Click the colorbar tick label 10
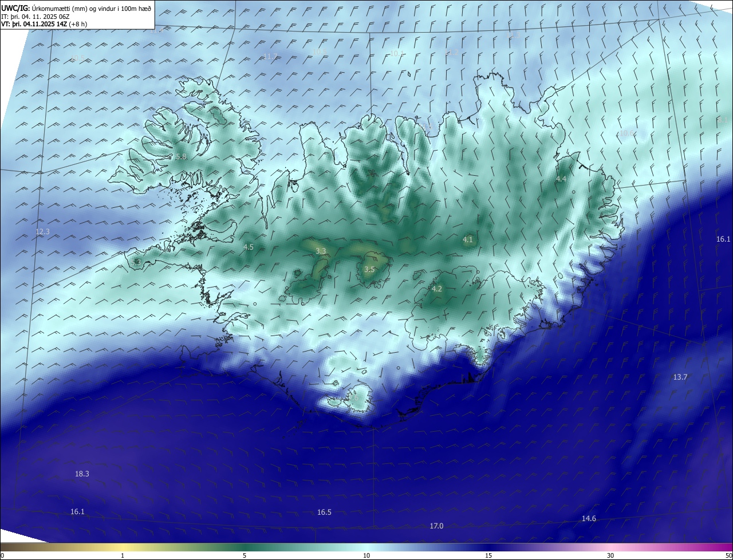 366,555
